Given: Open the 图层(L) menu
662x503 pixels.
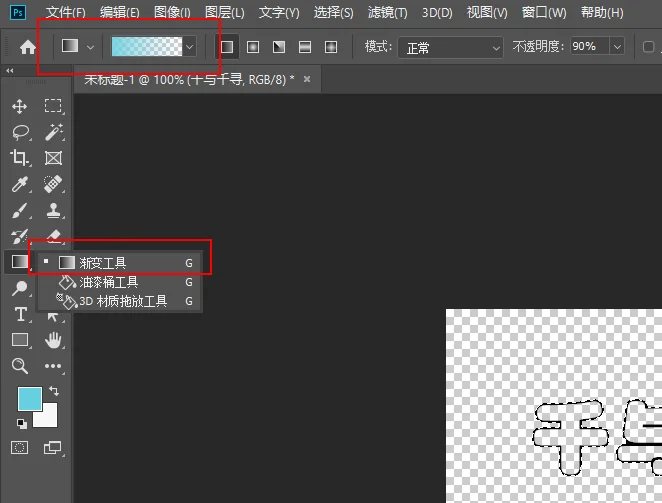Looking at the screenshot, I should tap(225, 12).
